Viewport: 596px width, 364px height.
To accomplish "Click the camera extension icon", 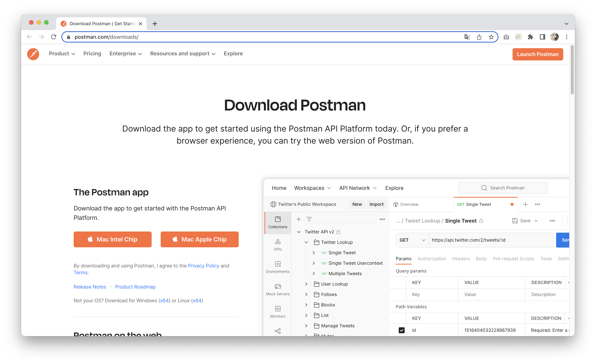I will [x=506, y=37].
